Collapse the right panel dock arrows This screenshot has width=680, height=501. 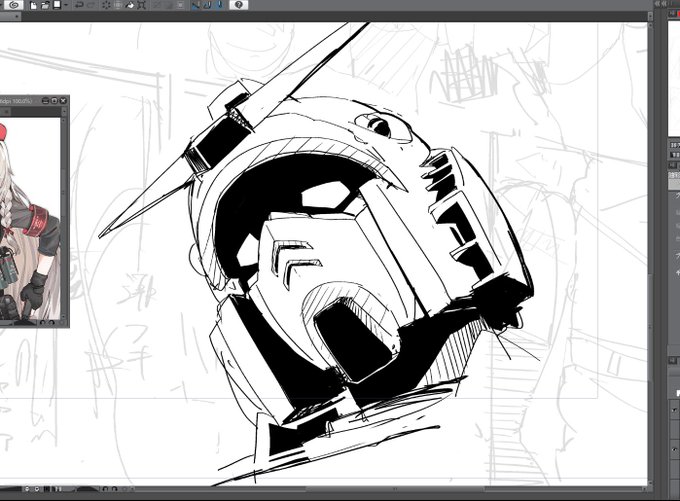point(660,3)
